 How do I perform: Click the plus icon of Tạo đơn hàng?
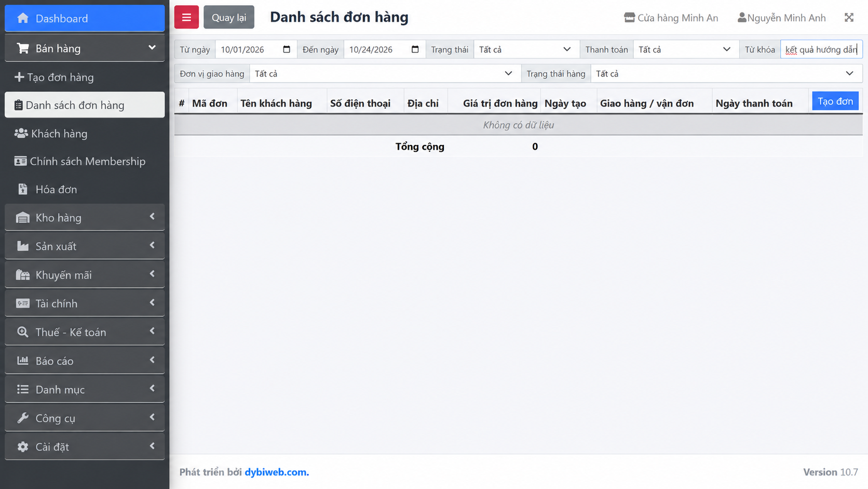[19, 77]
